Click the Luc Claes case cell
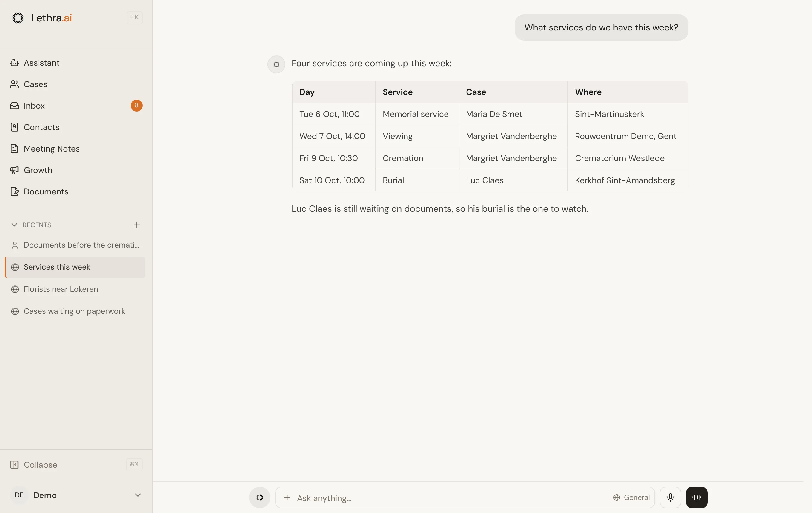 pyautogui.click(x=513, y=180)
